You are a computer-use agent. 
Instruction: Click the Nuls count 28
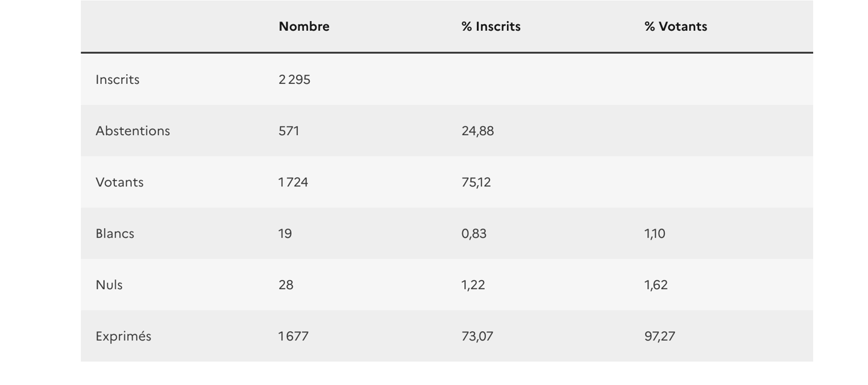[286, 285]
